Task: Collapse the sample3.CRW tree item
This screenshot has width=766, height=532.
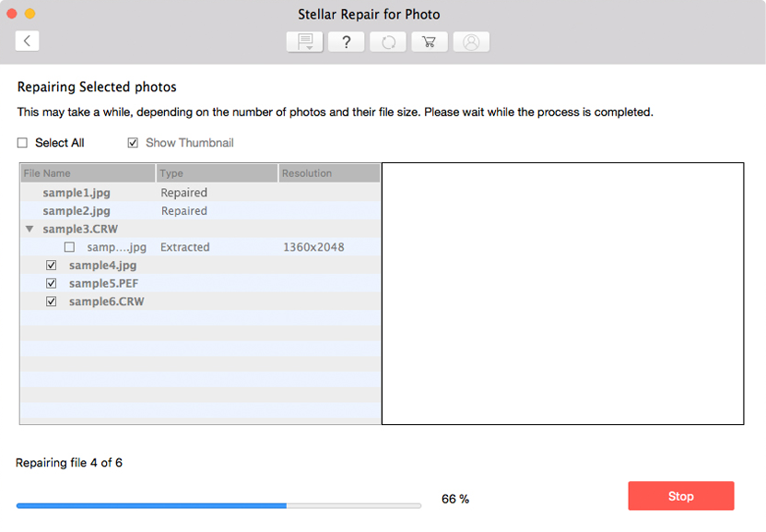Action: [29, 229]
